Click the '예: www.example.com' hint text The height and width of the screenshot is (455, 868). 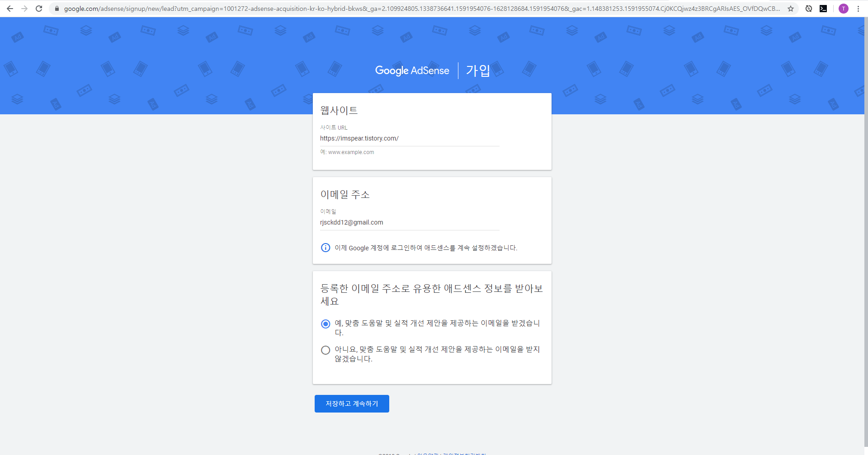pos(347,152)
